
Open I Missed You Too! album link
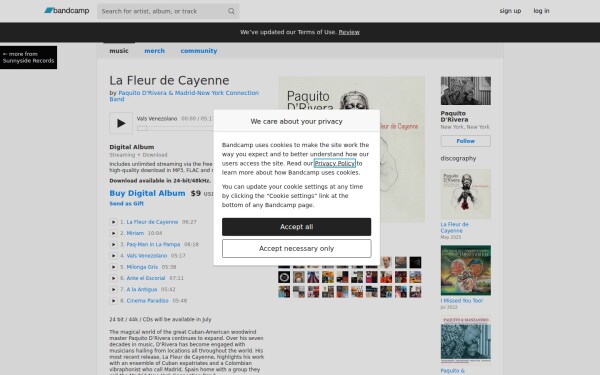click(x=461, y=301)
